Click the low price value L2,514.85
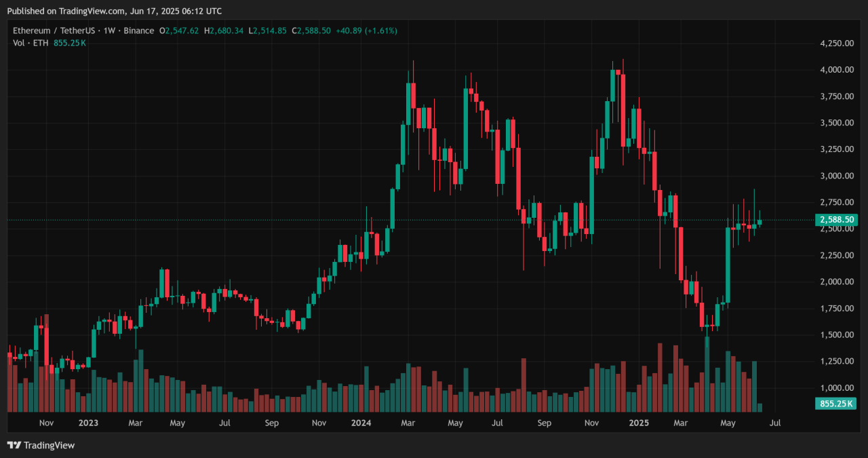868x458 pixels. [x=267, y=31]
